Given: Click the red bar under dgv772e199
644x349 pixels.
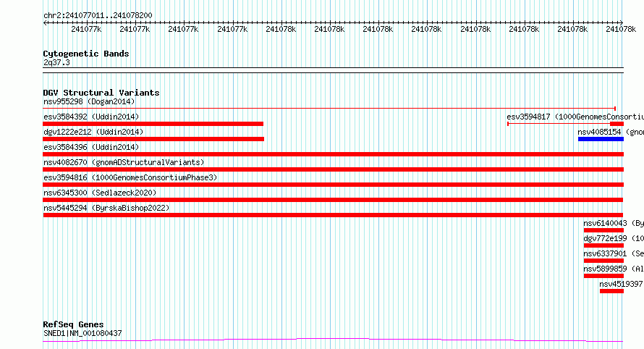Looking at the screenshot, I should pos(603,245).
